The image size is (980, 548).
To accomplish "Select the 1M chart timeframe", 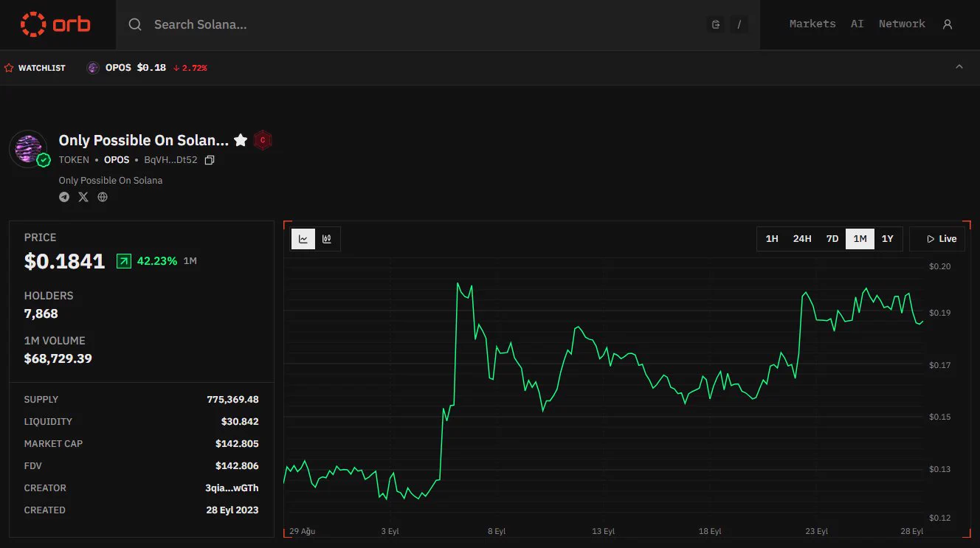I will 860,239.
